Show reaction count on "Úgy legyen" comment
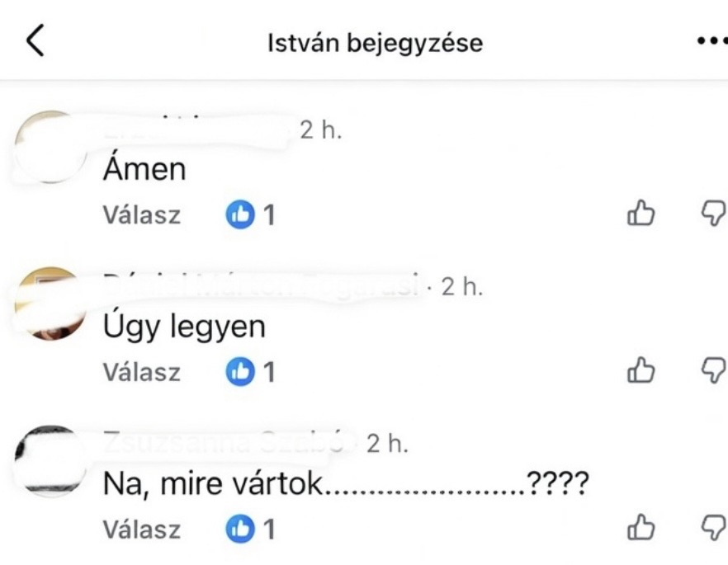 pos(250,372)
